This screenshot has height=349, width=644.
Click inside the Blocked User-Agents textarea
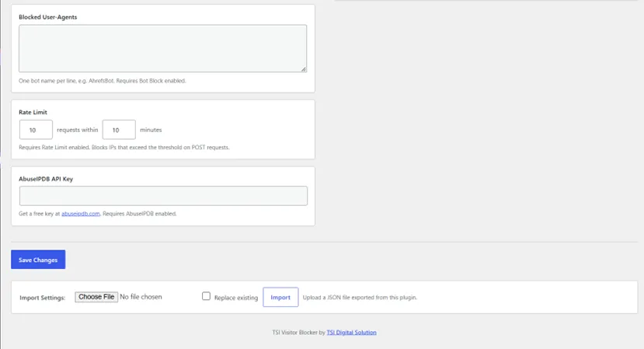pyautogui.click(x=162, y=48)
